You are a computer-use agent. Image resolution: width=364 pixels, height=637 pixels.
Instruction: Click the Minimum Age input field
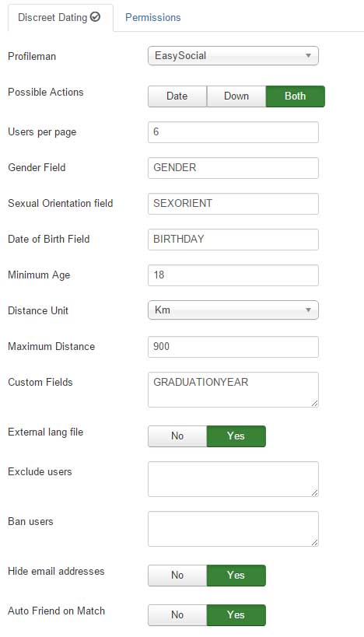233,275
